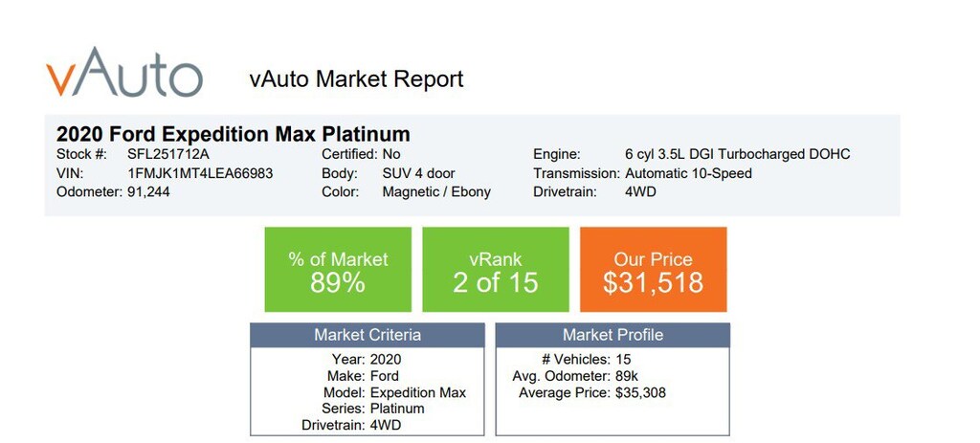Select the VIN 1FMJK1MT4LEA66983
The width and height of the screenshot is (980, 443).
click(x=200, y=173)
